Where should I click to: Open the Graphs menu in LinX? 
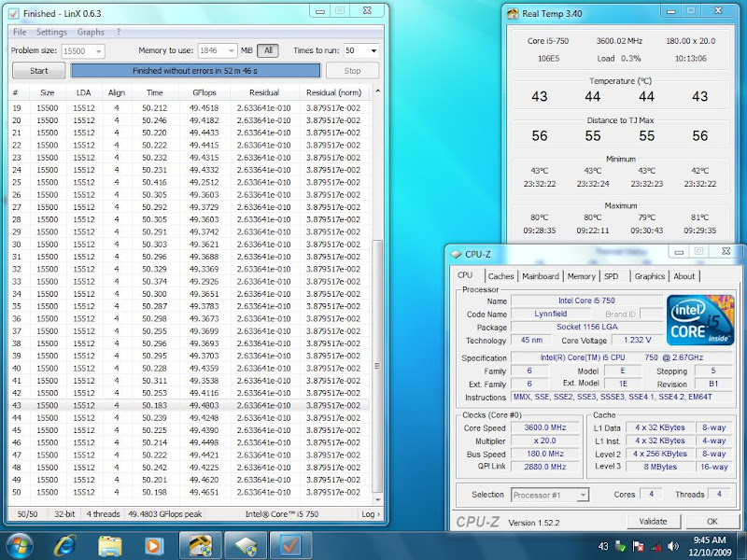[x=91, y=32]
